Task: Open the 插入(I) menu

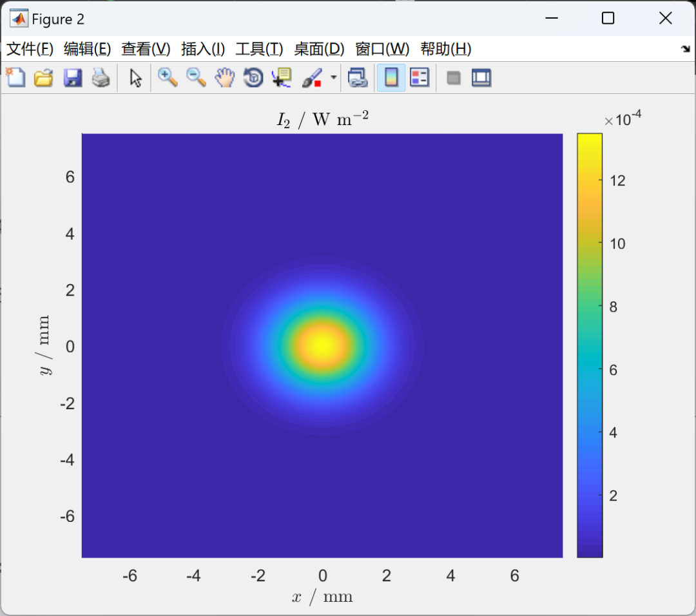Action: click(203, 49)
